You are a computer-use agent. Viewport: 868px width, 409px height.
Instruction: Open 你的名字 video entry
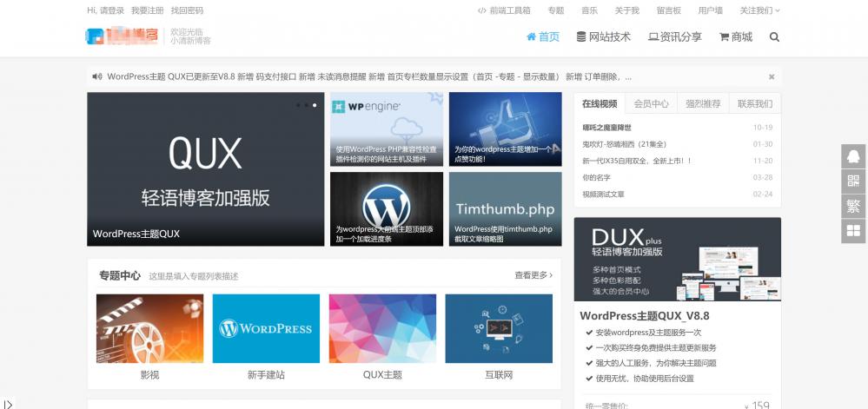tap(597, 178)
